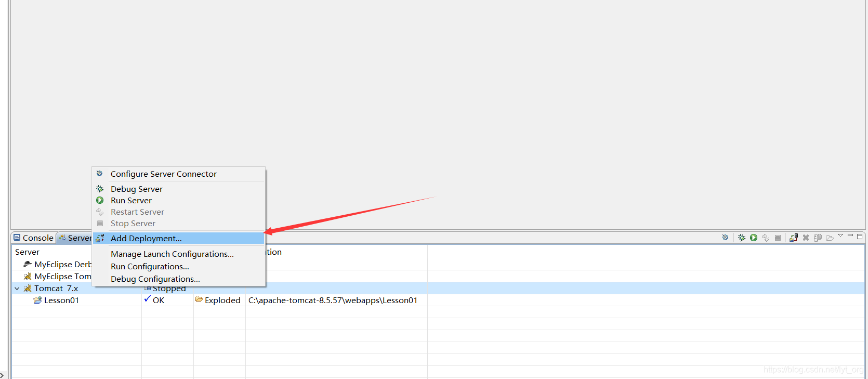Click the Add Deployment toolbar icon

(x=794, y=238)
